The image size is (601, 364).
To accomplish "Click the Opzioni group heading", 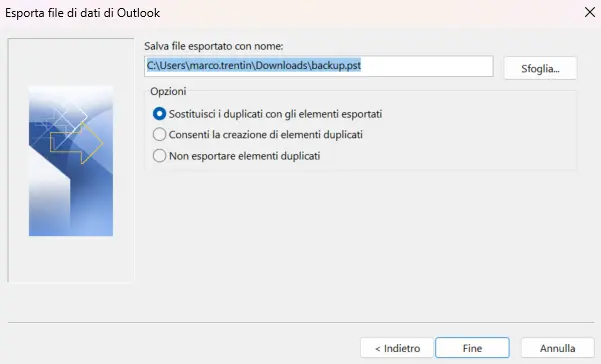I will coord(168,91).
